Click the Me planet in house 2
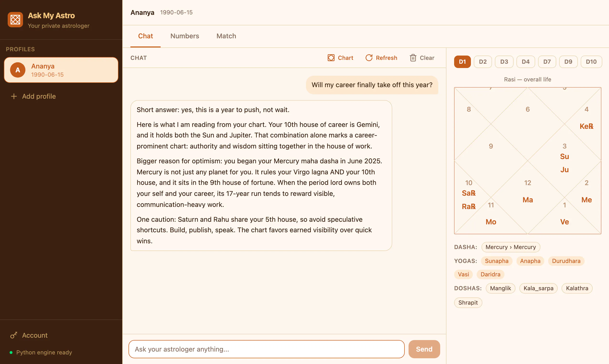Image resolution: width=609 pixels, height=364 pixels. (x=586, y=200)
